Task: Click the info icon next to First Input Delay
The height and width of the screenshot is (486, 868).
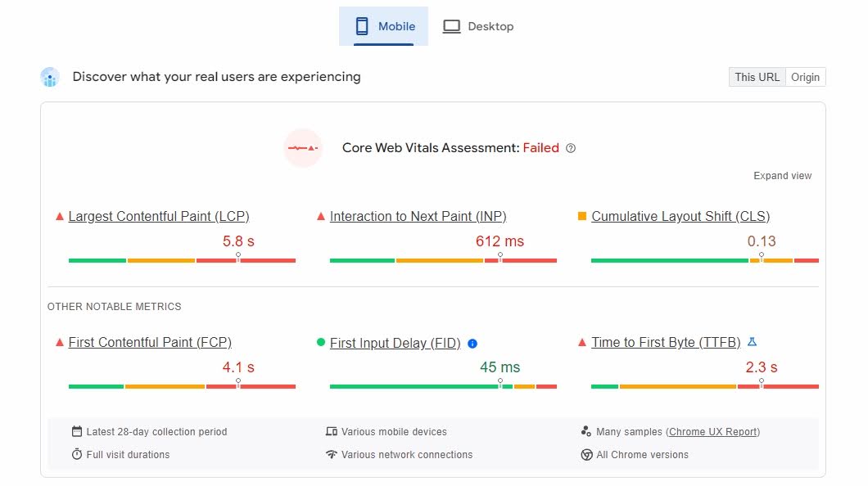Action: tap(472, 344)
